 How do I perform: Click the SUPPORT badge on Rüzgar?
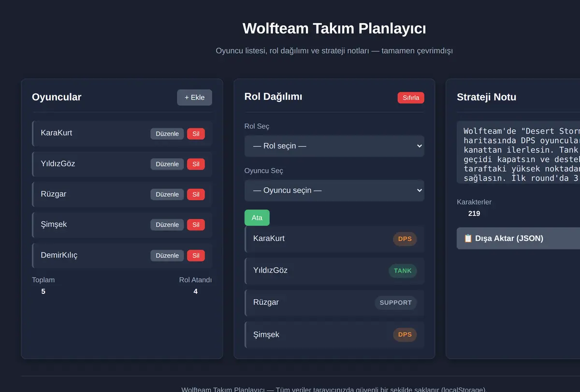tap(396, 303)
